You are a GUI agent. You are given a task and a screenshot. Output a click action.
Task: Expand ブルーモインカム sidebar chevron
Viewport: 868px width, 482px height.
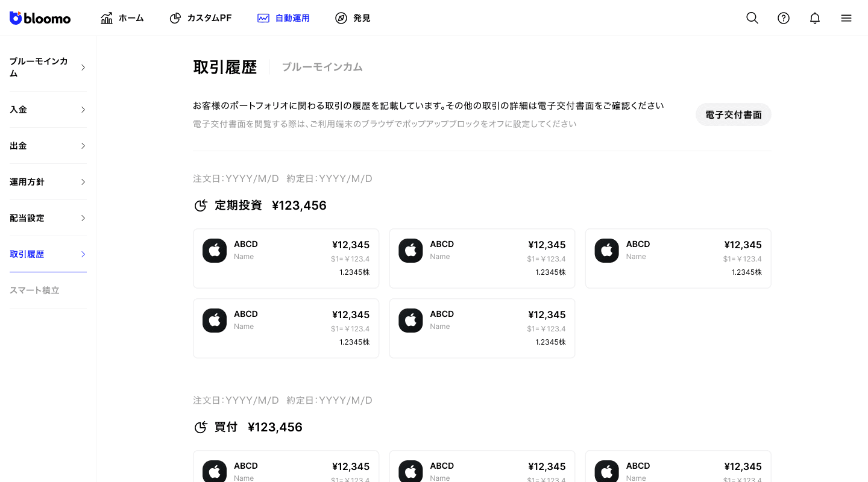[83, 67]
